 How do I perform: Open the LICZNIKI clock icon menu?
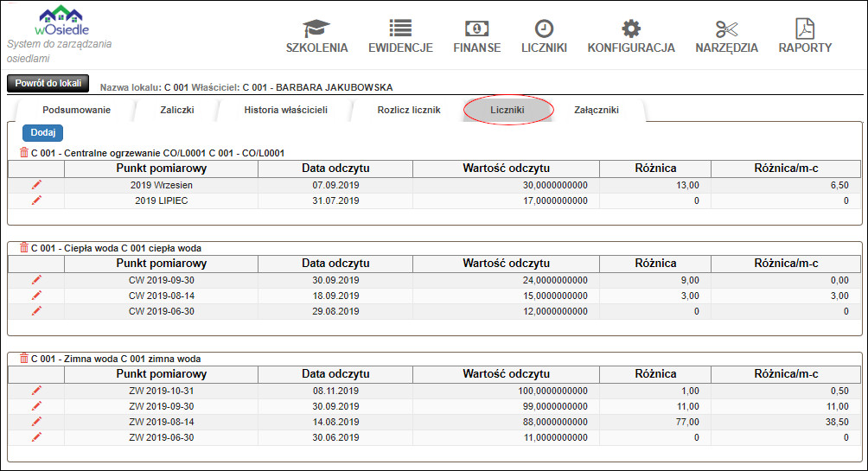544,36
